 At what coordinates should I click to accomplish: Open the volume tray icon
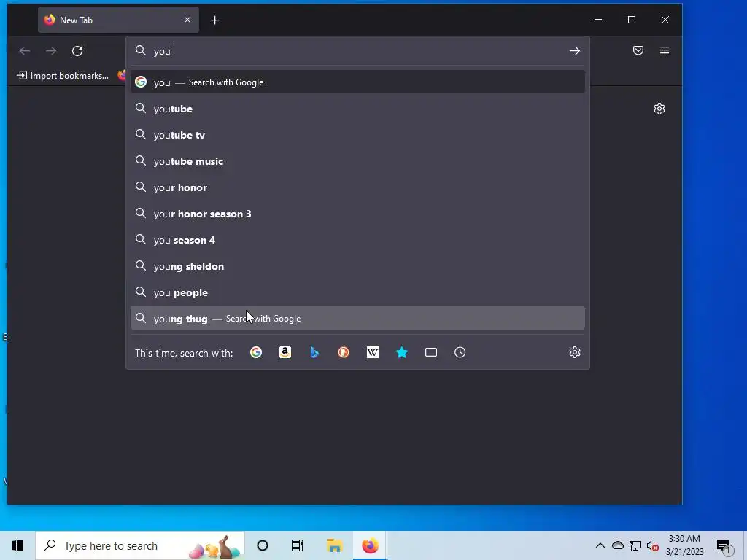(x=653, y=545)
